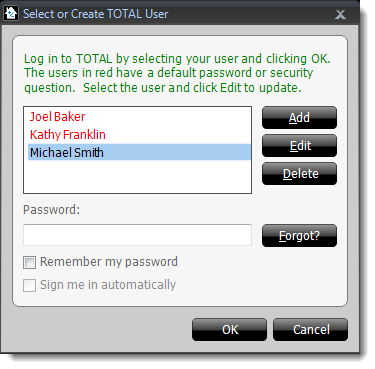Select user Kathy Franklin in the list
This screenshot has height=369, width=375.
point(139,135)
